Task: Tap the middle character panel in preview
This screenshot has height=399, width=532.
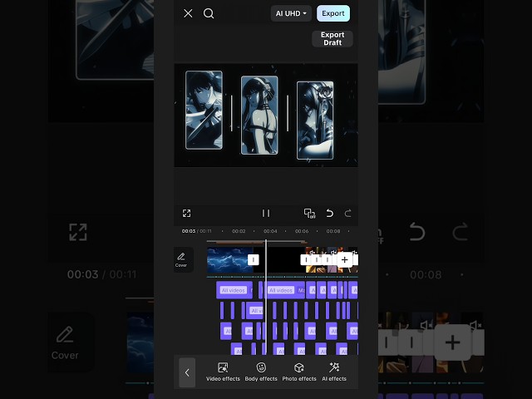Action: [x=259, y=116]
